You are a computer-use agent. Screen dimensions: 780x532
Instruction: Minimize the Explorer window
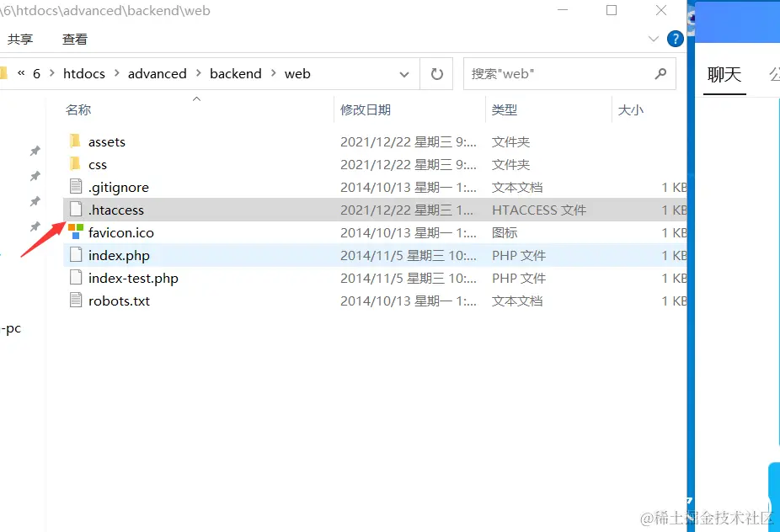click(563, 10)
